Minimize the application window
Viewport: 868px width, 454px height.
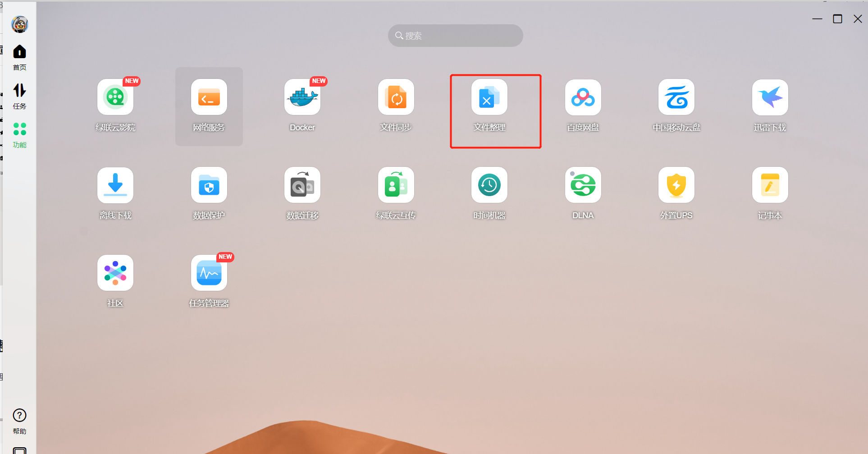[818, 19]
